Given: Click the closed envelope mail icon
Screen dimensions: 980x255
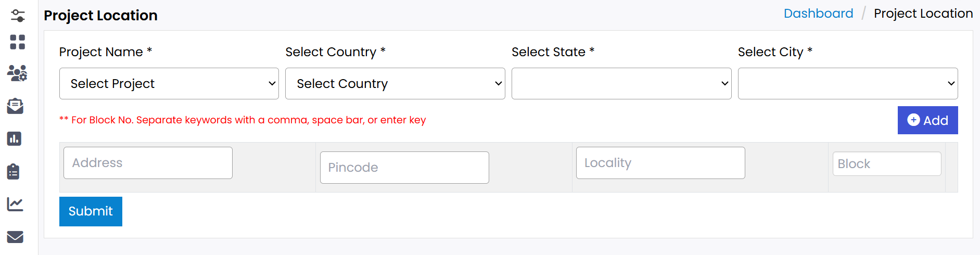Looking at the screenshot, I should tap(15, 237).
